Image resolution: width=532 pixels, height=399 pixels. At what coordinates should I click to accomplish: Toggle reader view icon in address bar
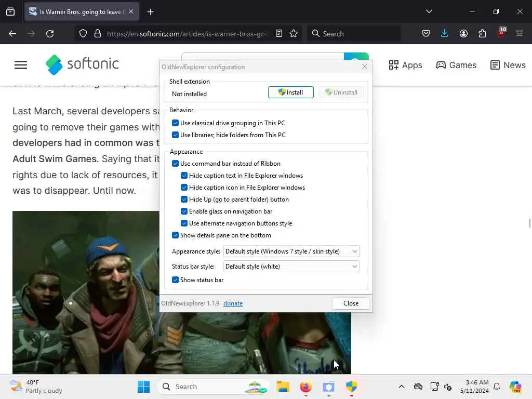pos(279,34)
